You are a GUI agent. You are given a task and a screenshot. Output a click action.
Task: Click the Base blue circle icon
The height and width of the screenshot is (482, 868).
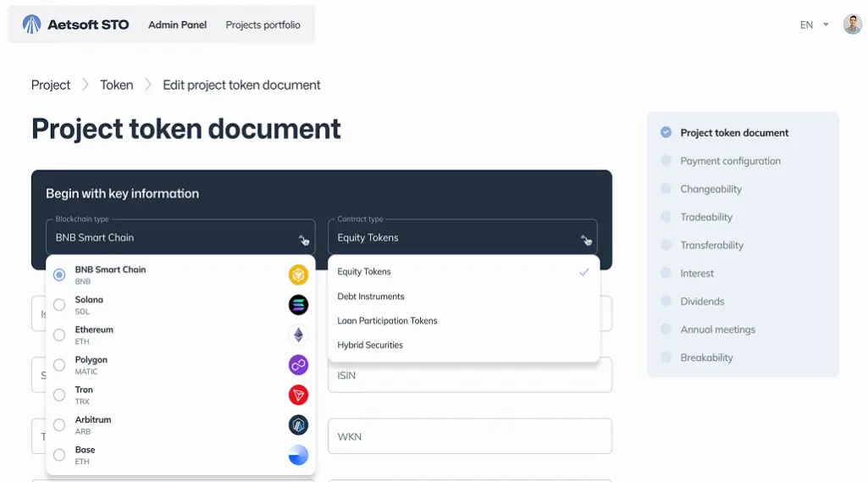(x=298, y=455)
